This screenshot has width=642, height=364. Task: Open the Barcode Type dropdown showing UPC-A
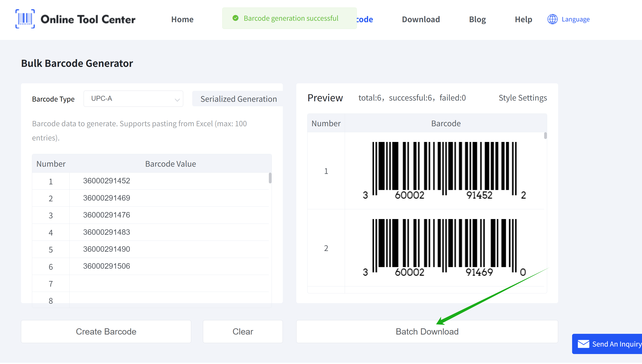133,99
